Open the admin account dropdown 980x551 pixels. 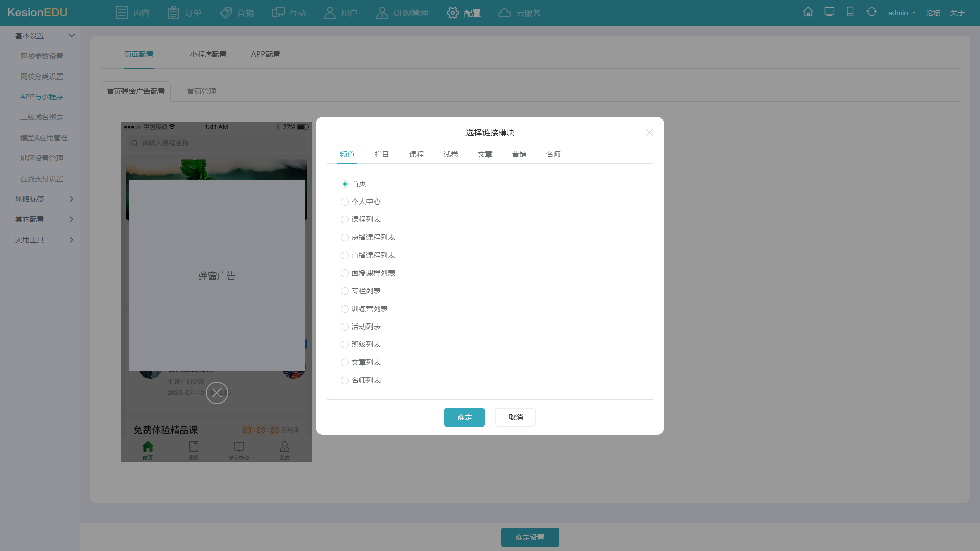901,13
